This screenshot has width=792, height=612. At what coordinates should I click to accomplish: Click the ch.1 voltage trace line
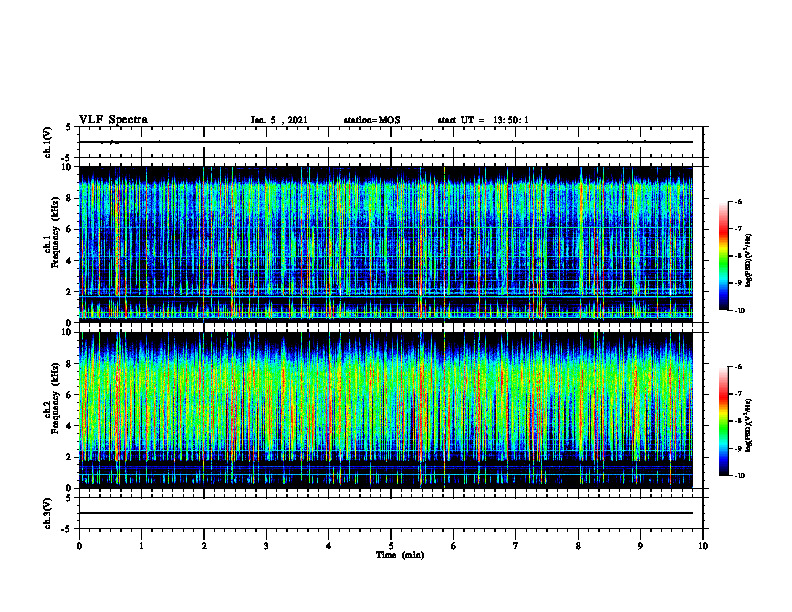coord(386,142)
